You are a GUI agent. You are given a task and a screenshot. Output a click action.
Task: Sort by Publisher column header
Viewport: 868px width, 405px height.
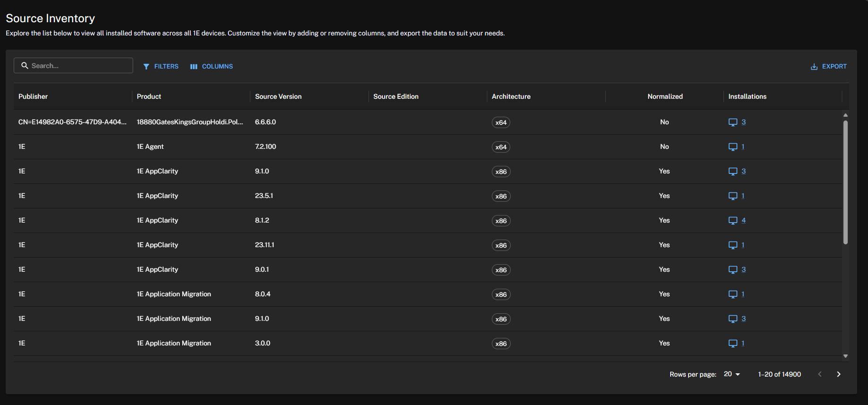(33, 96)
